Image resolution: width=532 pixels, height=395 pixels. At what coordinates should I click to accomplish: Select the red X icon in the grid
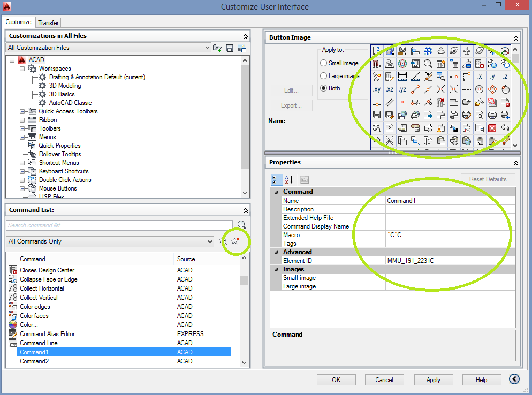(492, 128)
